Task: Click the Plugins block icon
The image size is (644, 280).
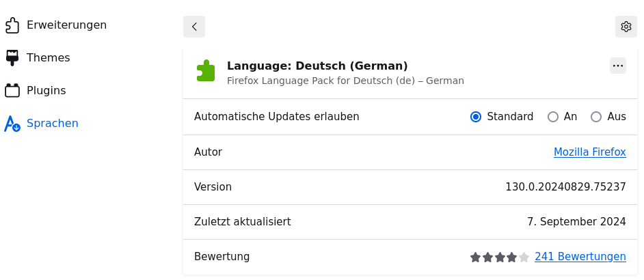Action: click(12, 90)
